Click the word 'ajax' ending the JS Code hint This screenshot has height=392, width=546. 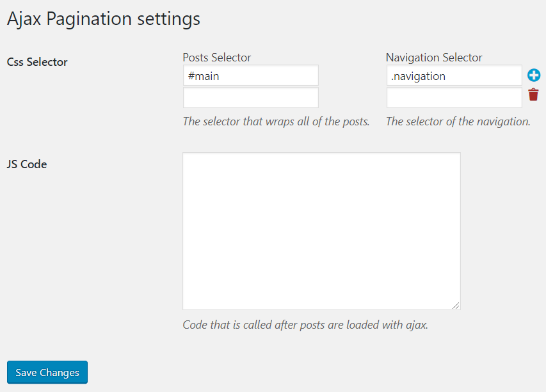click(413, 325)
